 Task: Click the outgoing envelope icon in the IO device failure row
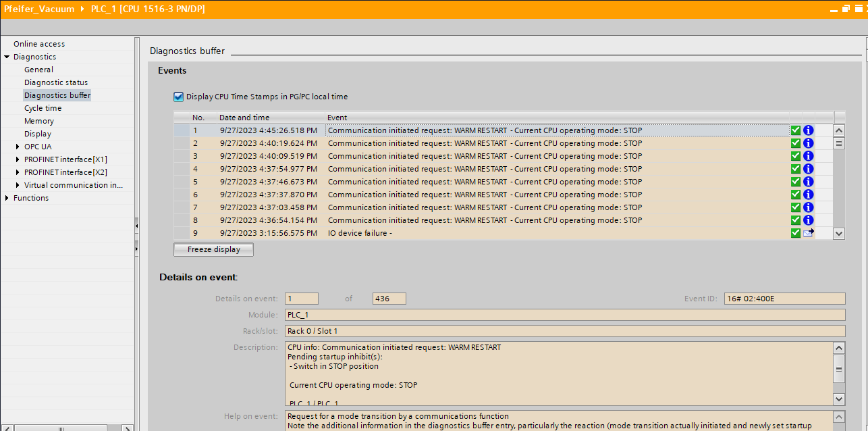click(x=808, y=233)
